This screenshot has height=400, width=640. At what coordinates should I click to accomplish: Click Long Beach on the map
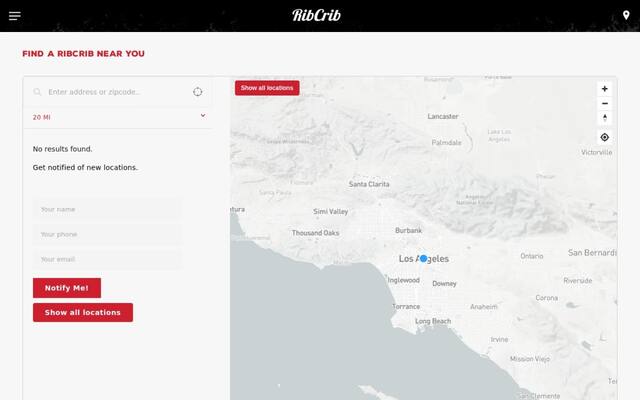pyautogui.click(x=433, y=321)
